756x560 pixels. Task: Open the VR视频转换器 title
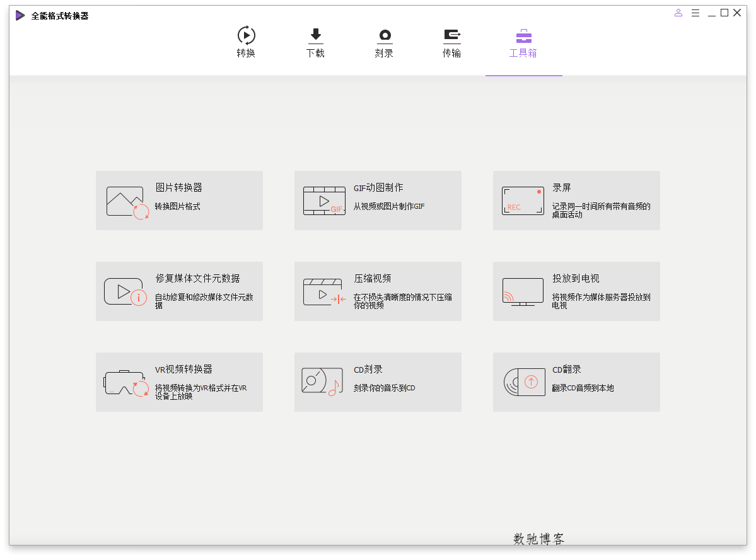click(183, 370)
